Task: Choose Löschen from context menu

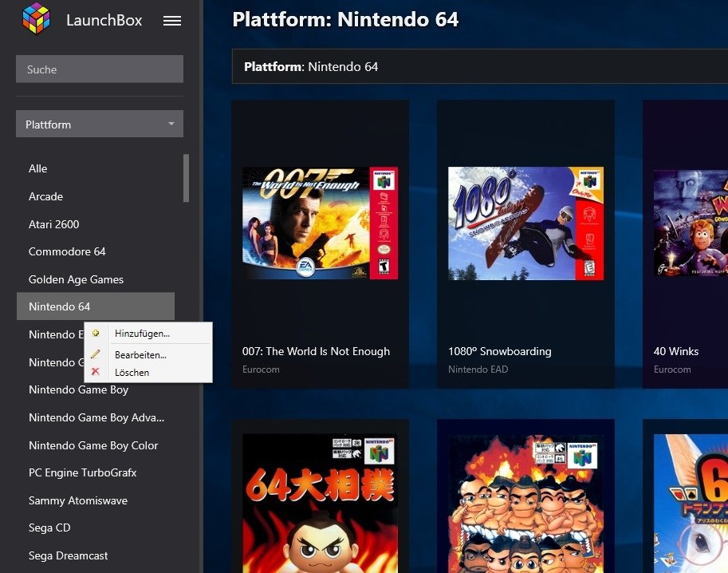Action: tap(148, 372)
